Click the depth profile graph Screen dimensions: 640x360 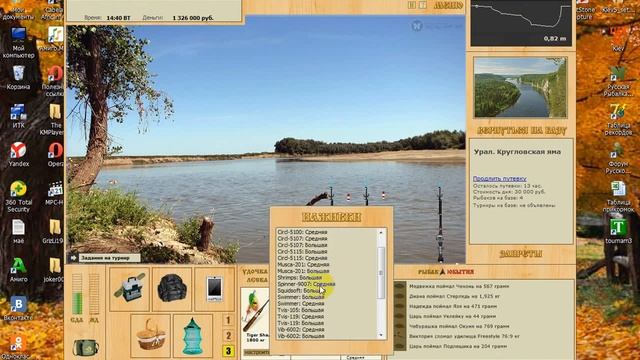pyautogui.click(x=521, y=22)
